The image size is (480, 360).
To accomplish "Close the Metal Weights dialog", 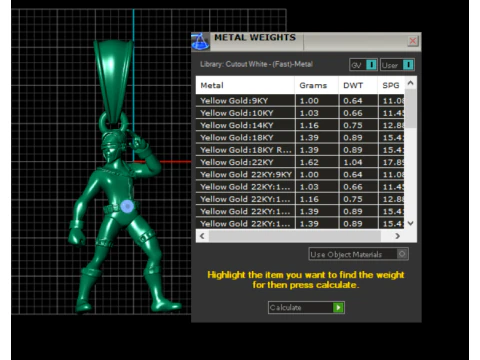I will point(413,41).
